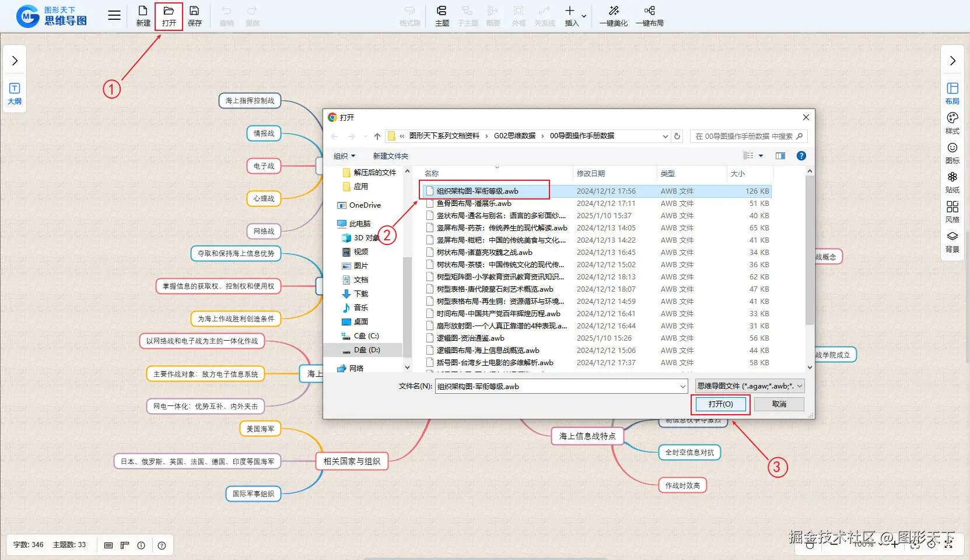Open the 风格 theme style panel
Screen dimensions: 970x560
click(x=952, y=212)
